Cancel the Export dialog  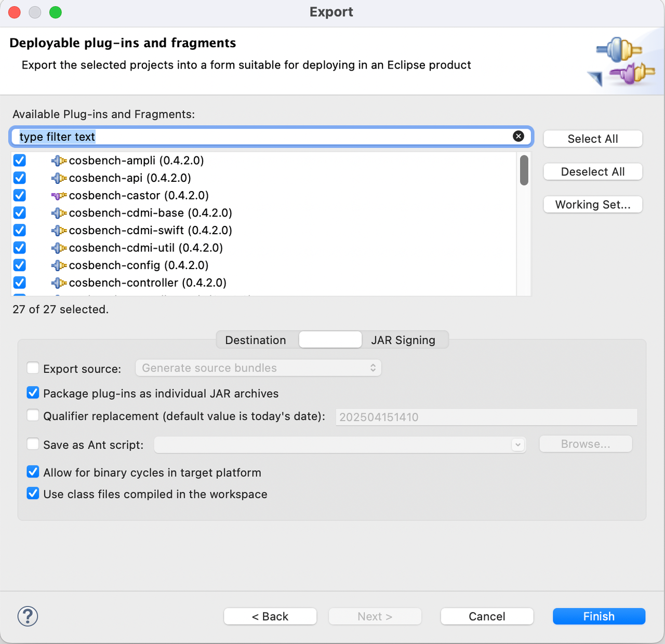pyautogui.click(x=487, y=616)
